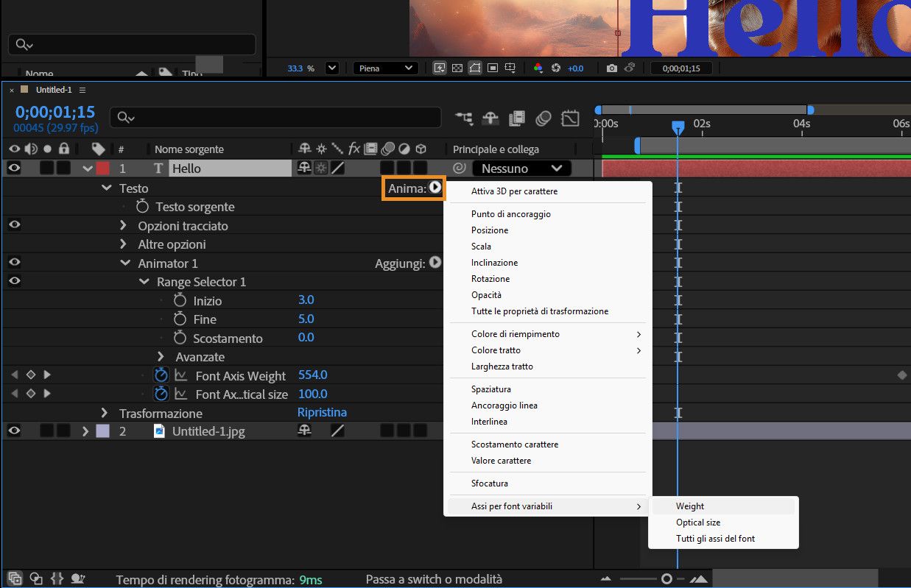911x588 pixels.
Task: Toggle Transfer Controls pane icon
Action: click(36, 579)
